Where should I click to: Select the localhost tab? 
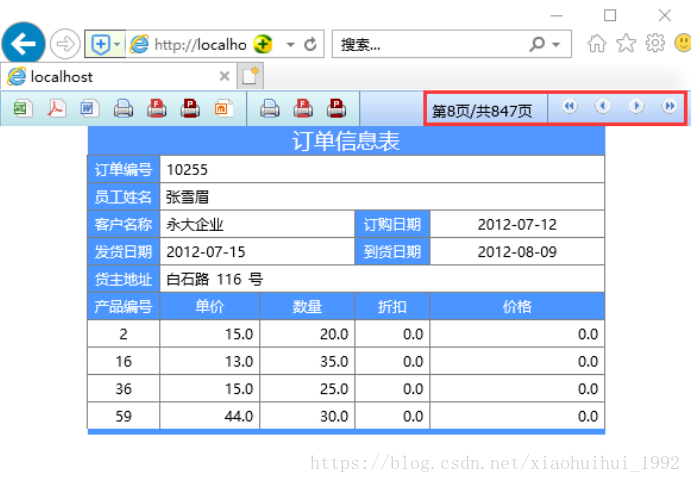(x=118, y=77)
